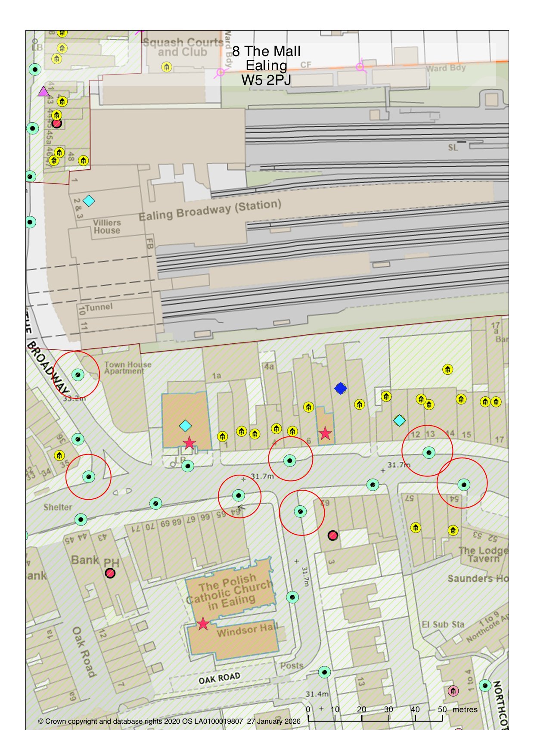Select the cyan diamond near number 12
Viewport: 534px width, 756px height.
pyautogui.click(x=400, y=420)
